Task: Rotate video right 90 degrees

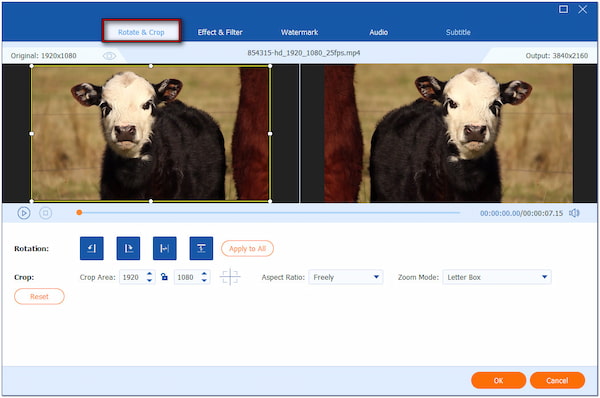Action: [x=128, y=248]
